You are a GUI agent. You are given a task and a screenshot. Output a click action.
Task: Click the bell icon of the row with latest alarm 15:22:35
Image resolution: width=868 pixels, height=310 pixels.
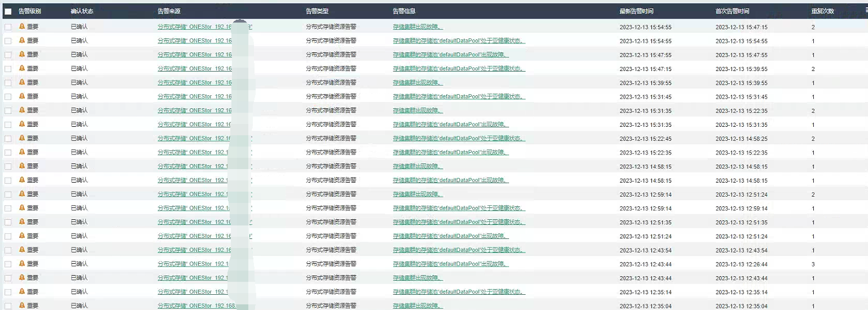click(x=22, y=152)
